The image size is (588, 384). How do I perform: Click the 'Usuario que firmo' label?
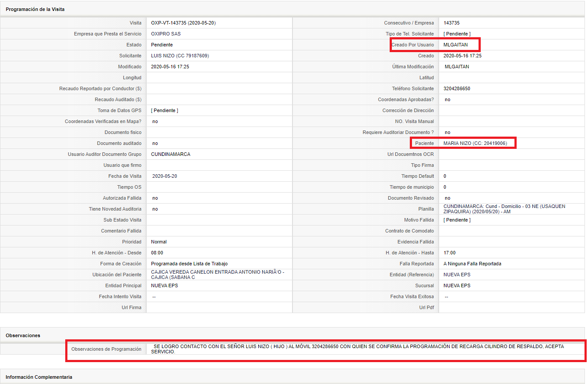(123, 165)
